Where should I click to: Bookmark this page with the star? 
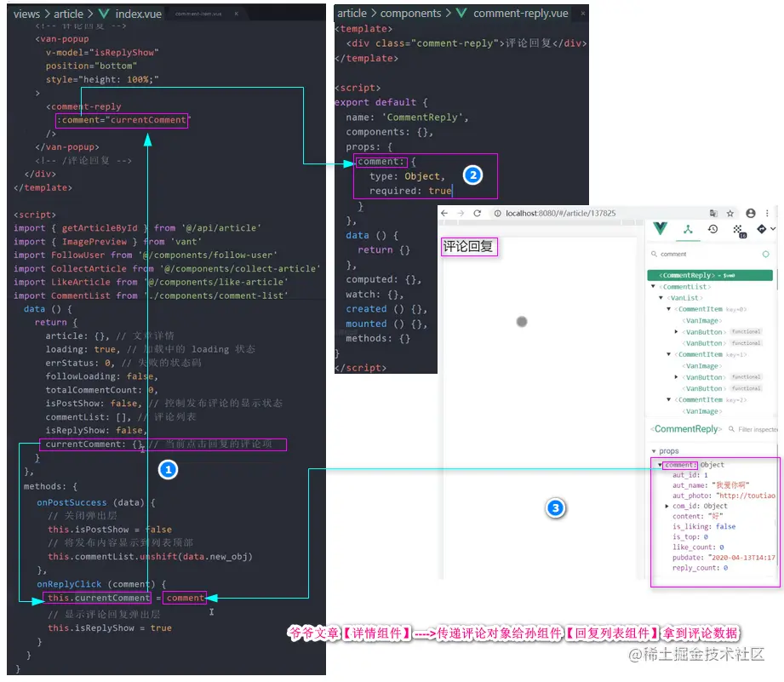click(x=730, y=214)
